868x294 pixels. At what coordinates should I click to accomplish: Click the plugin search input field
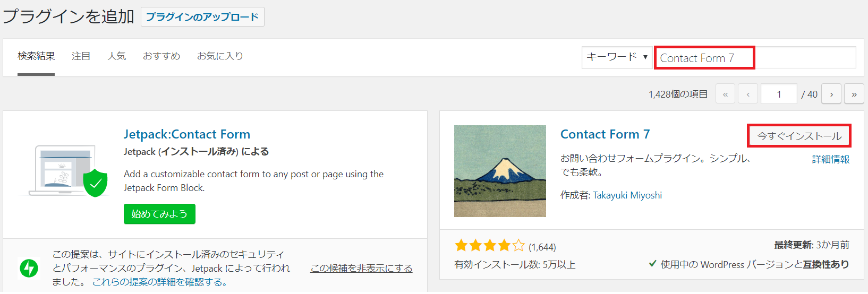point(755,57)
